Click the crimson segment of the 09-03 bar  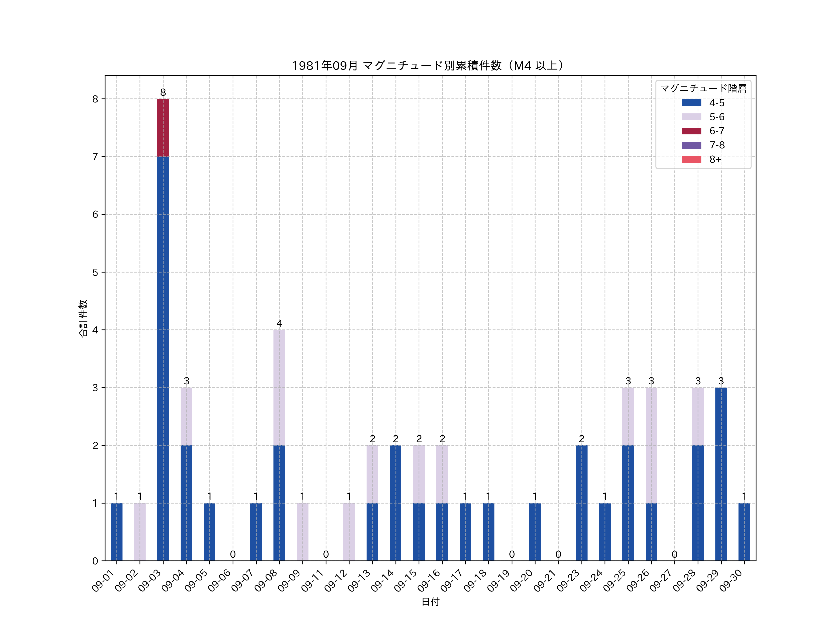coord(163,128)
